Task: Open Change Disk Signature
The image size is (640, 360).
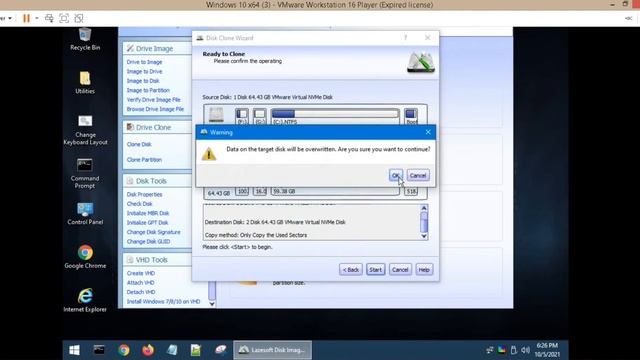Action: [153, 232]
